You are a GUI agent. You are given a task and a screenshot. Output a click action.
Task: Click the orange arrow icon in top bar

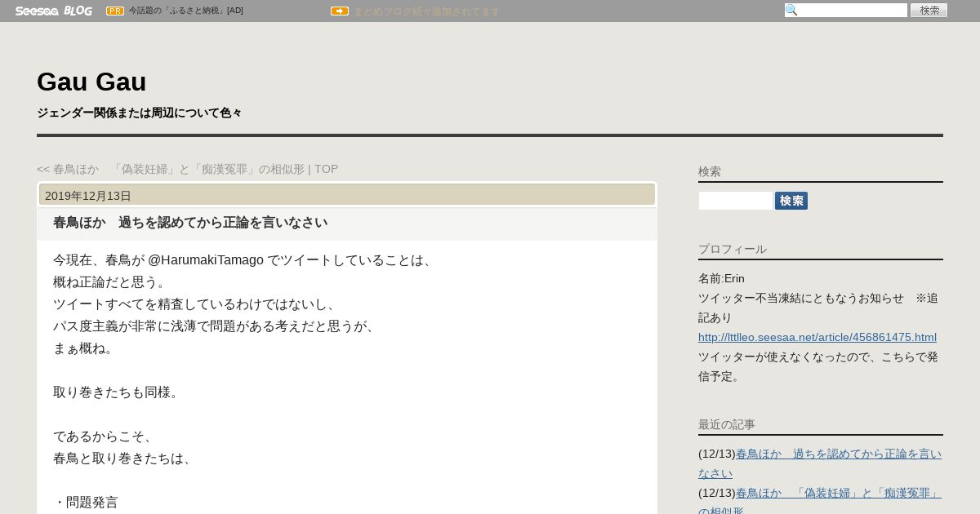pyautogui.click(x=340, y=11)
